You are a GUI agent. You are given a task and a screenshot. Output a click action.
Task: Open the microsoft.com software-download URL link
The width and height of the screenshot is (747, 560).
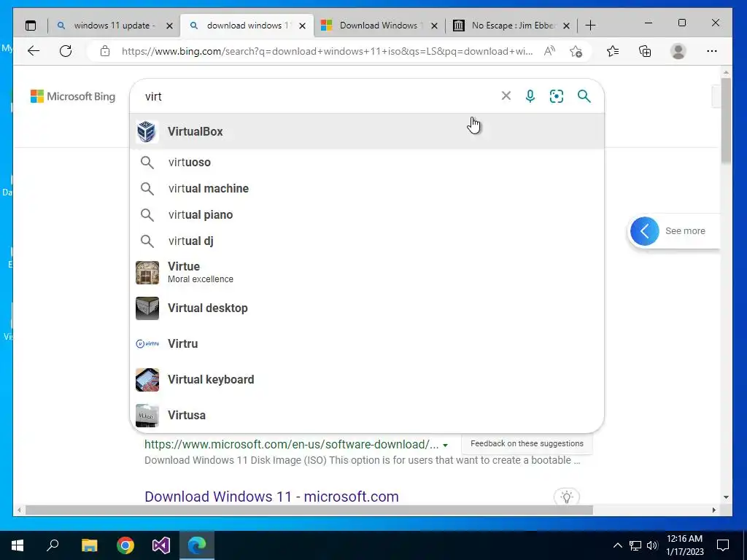[x=292, y=444]
